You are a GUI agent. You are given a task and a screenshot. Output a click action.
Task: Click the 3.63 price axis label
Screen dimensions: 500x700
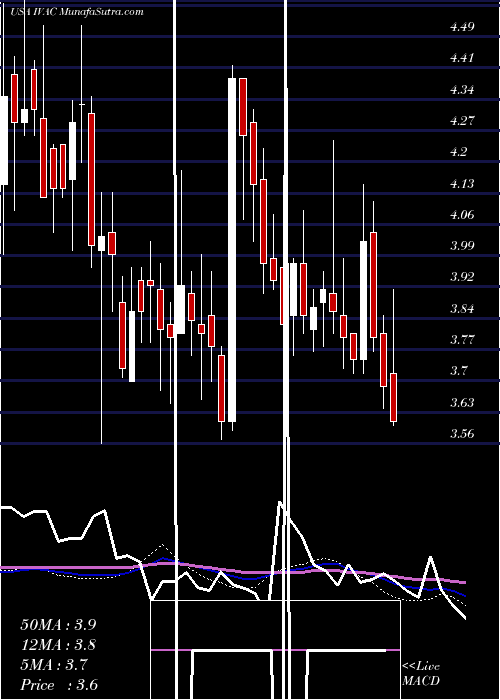click(462, 403)
